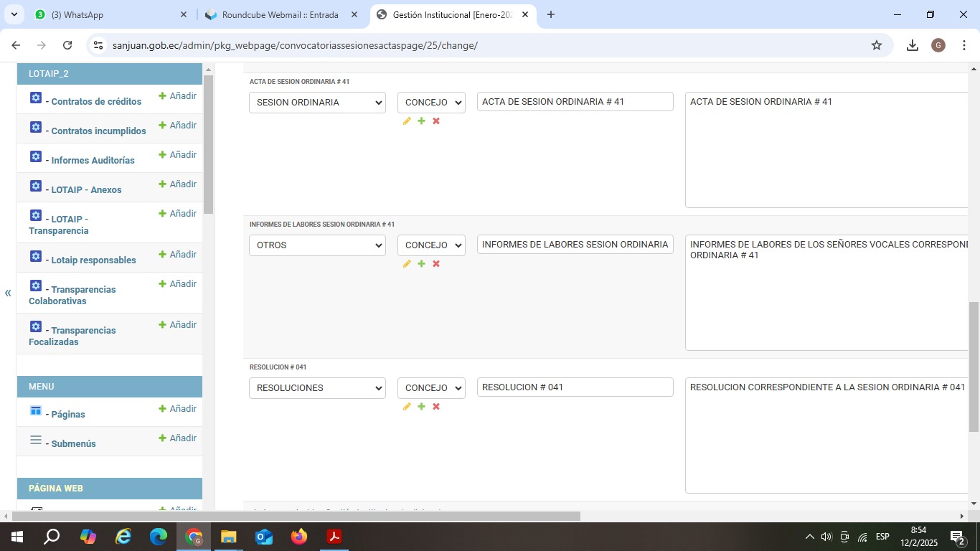Screen dimensions: 980x551
Task: Bookmark this page with the star icon
Action: click(876, 45)
